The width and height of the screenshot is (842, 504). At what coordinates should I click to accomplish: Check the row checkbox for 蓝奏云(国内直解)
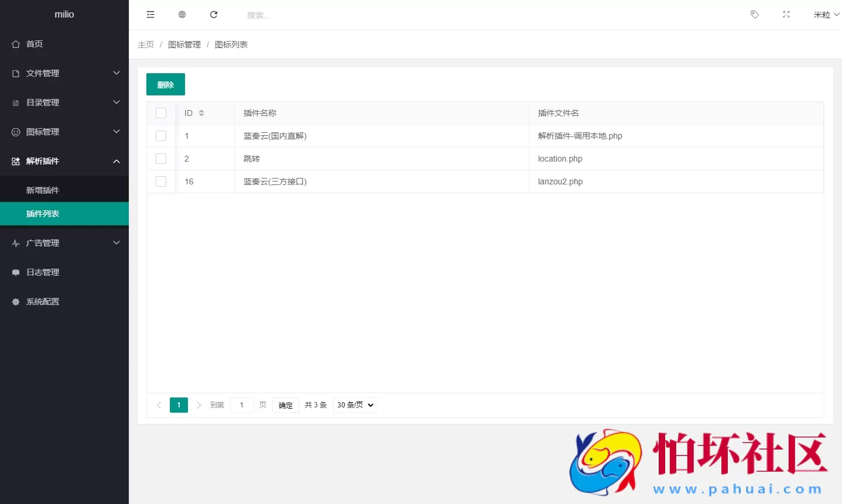pos(161,135)
